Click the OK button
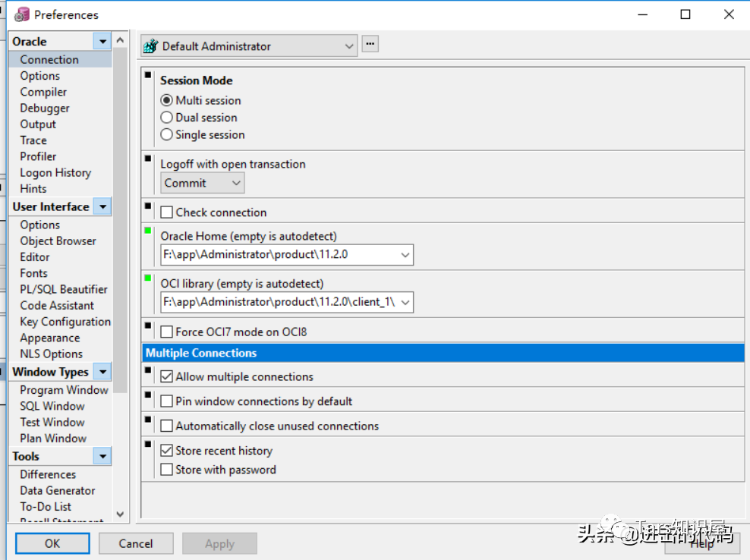This screenshot has height=560, width=750. (x=52, y=544)
